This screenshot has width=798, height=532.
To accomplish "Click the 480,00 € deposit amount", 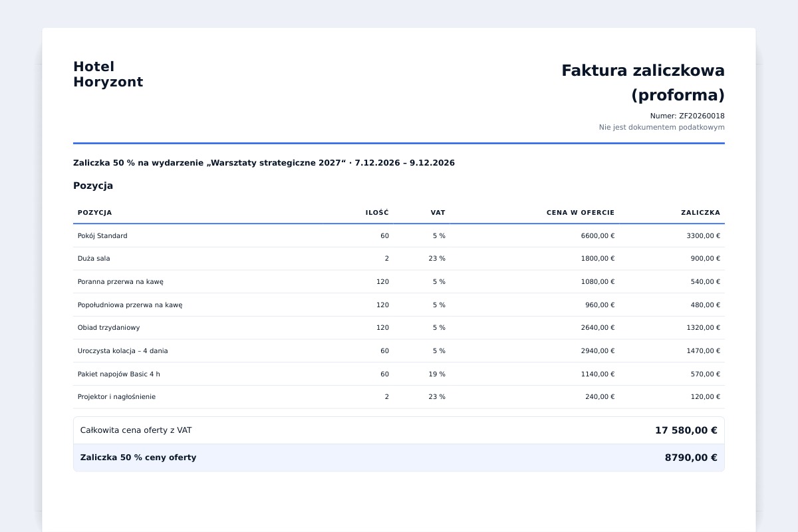I will point(706,305).
